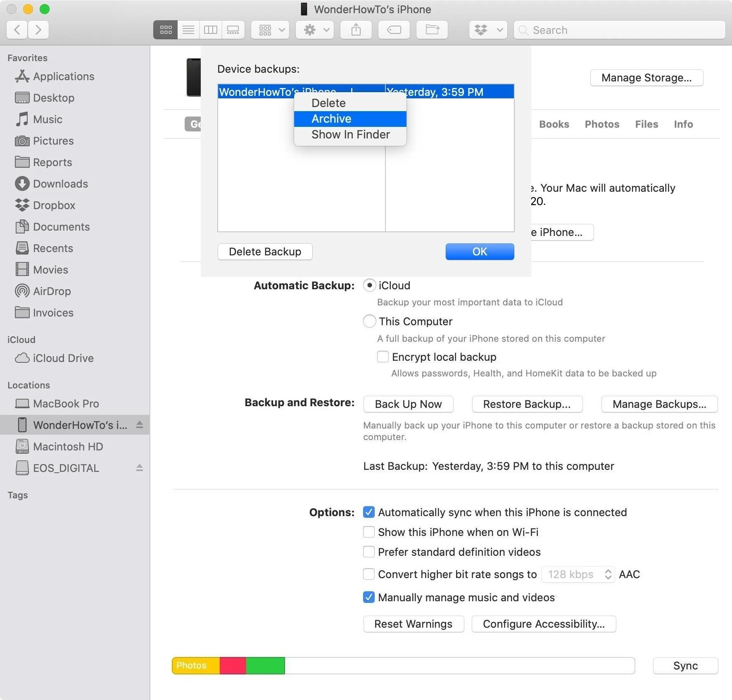The image size is (732, 700).
Task: Uncheck Manually manage music and videos
Action: tap(369, 598)
